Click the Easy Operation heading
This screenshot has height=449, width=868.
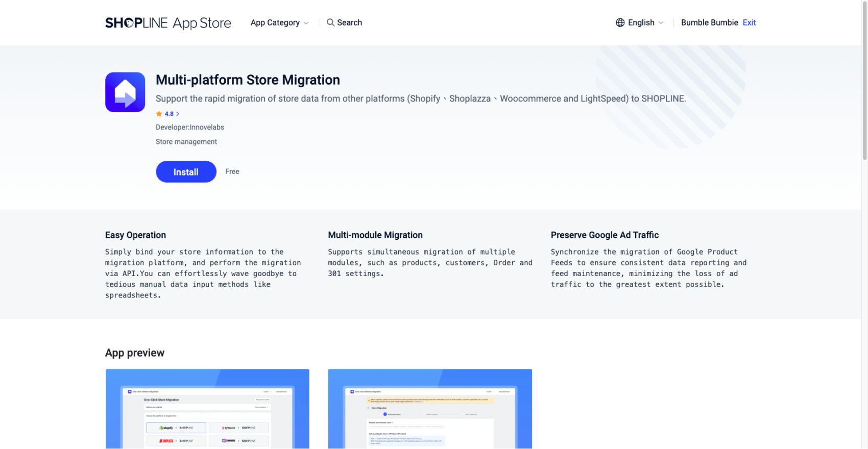click(135, 235)
